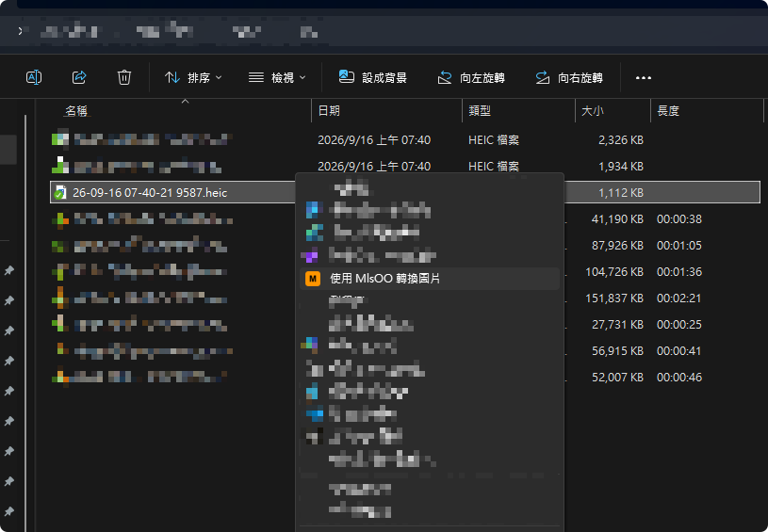Click the orange M icon of MlsOO
768x532 pixels.
click(313, 279)
